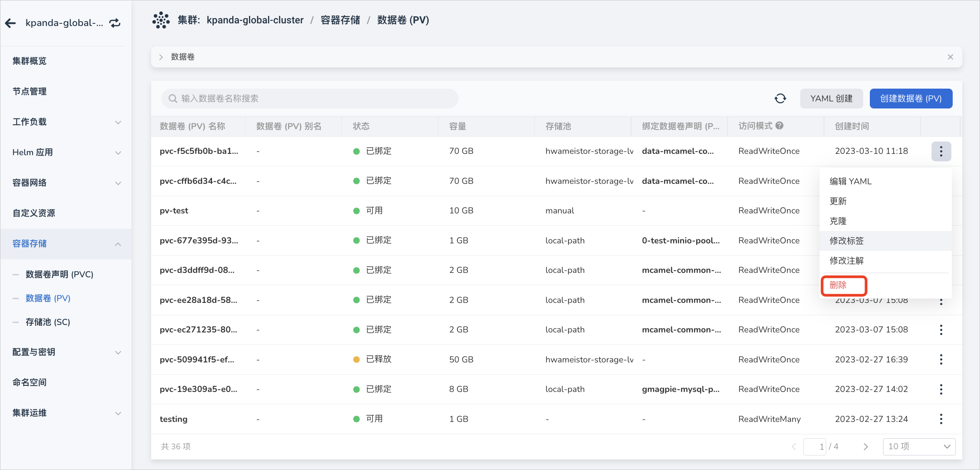Expand the 数据卷 banner chevron

pos(161,57)
